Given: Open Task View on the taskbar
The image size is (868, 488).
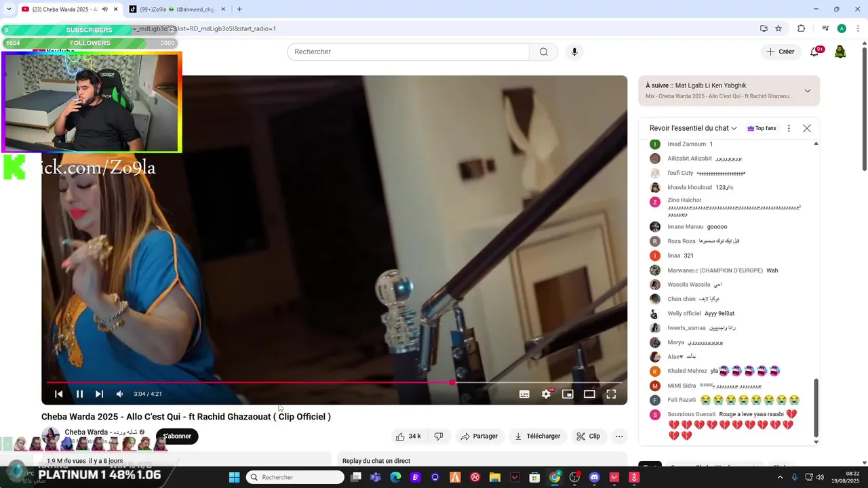Looking at the screenshot, I should (x=356, y=477).
